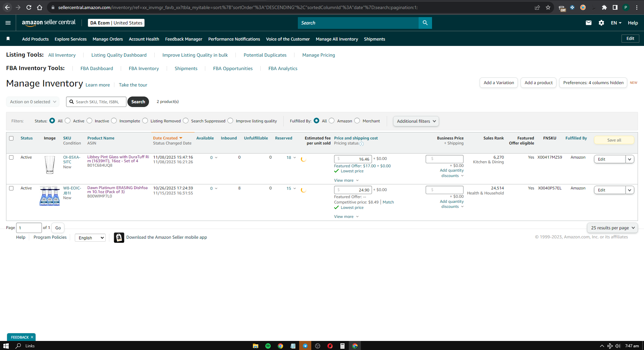
Task: Filter Fulfilled By Merchant
Action: (357, 121)
